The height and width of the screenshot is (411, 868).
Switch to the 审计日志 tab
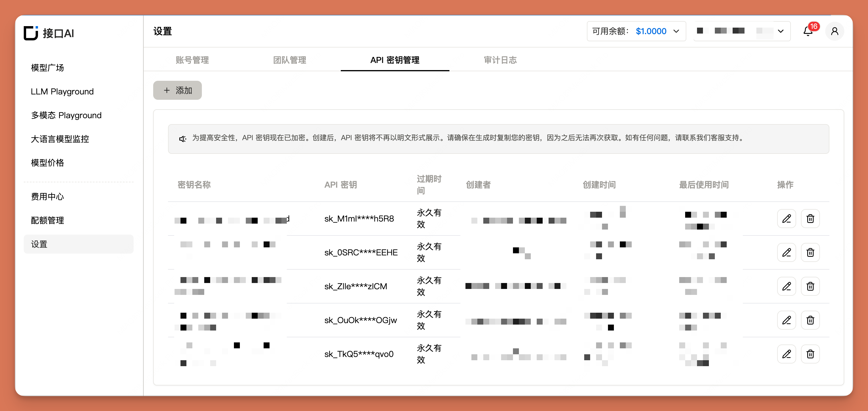coord(500,60)
